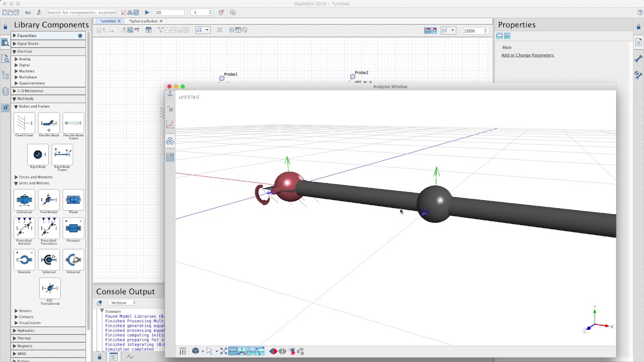Click the new document icon in the top toolbar
644x362 pixels.
[5, 12]
